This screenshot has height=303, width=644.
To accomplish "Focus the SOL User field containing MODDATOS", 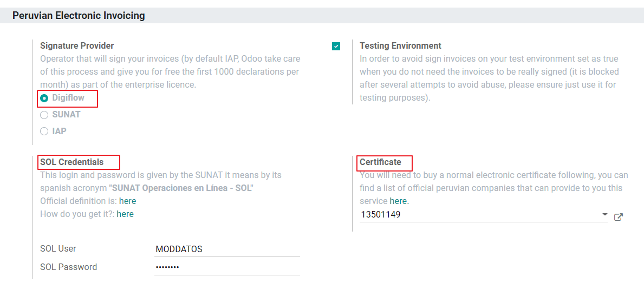I will [226, 249].
